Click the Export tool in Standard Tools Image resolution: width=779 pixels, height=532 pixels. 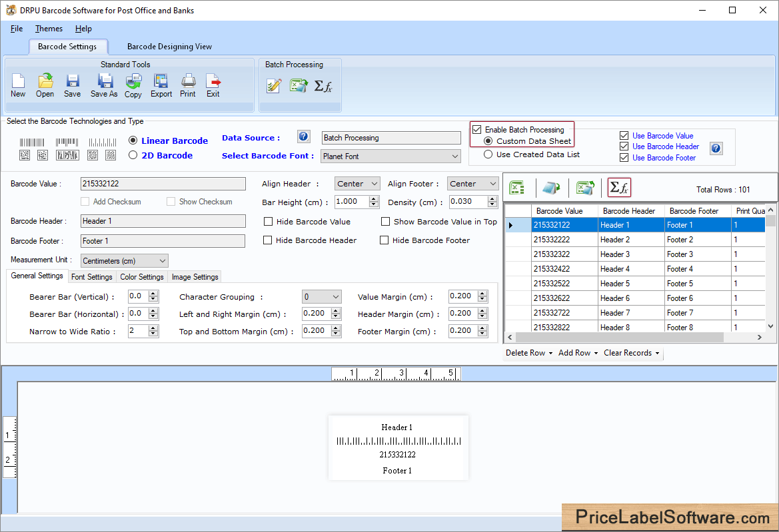[x=161, y=83]
